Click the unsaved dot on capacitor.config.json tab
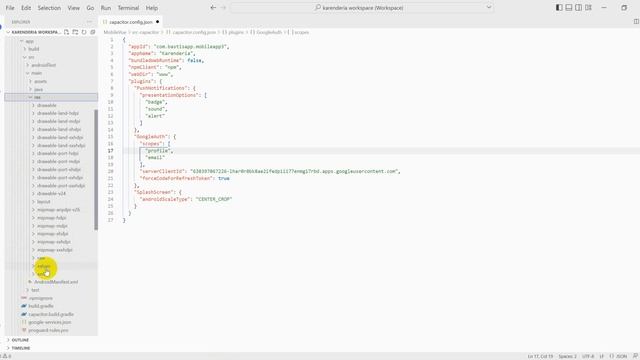The height and width of the screenshot is (360, 640). [x=158, y=22]
